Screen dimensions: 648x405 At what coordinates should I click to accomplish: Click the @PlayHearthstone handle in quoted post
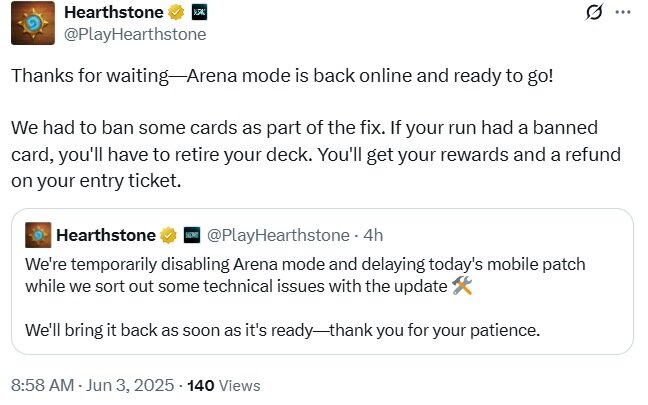[278, 235]
